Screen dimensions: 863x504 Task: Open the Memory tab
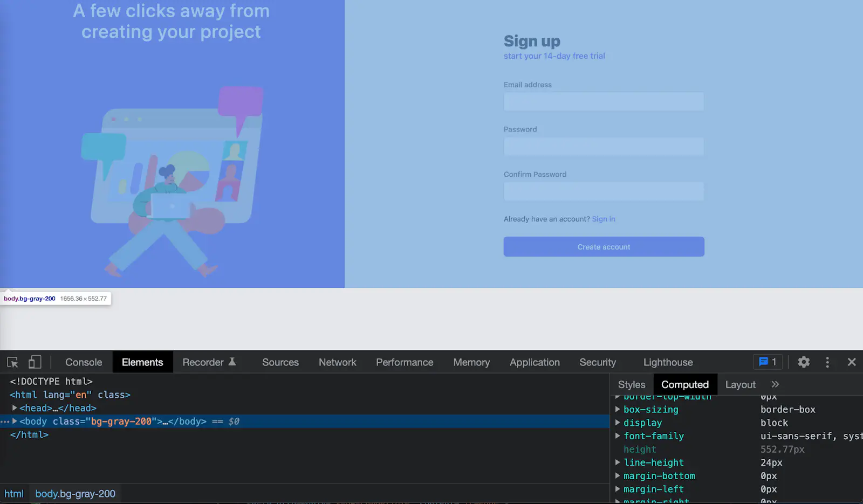[x=471, y=362]
